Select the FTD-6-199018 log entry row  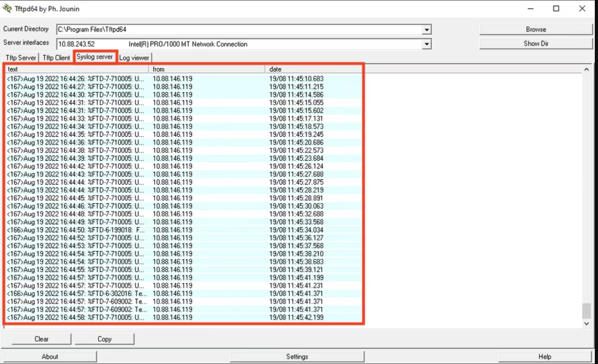pos(76,230)
